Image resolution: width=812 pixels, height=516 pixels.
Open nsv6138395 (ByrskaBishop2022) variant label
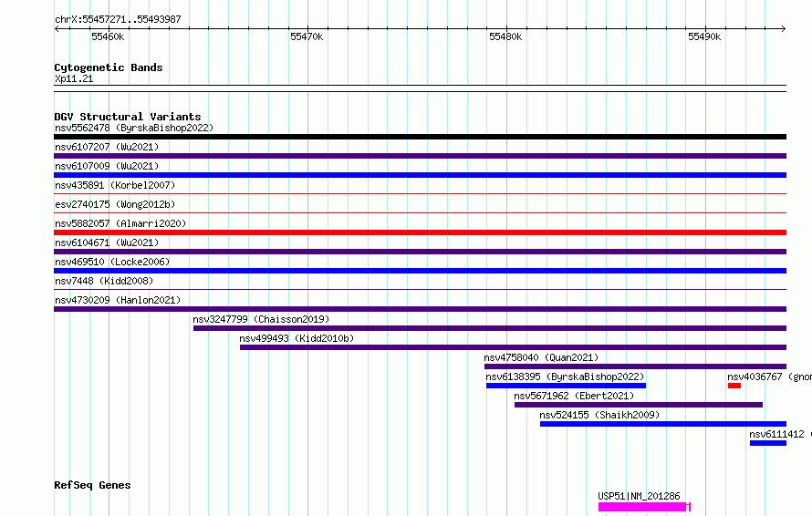565,377
